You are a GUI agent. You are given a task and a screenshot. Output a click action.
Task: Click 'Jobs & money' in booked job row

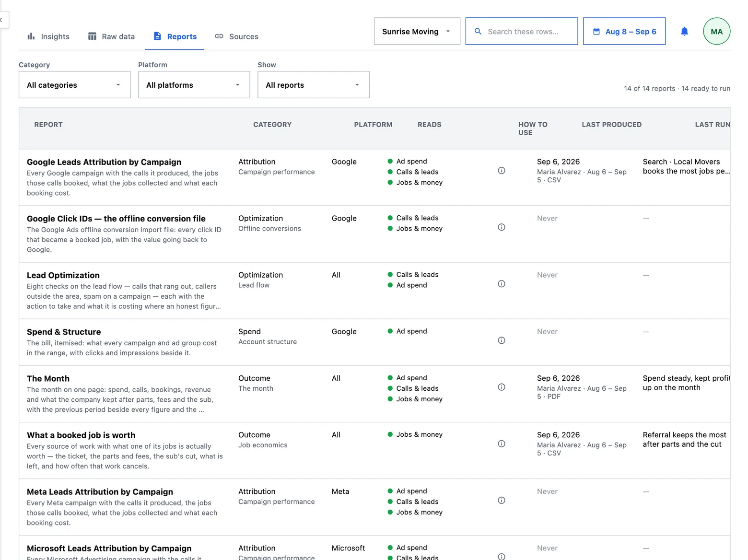click(x=419, y=435)
